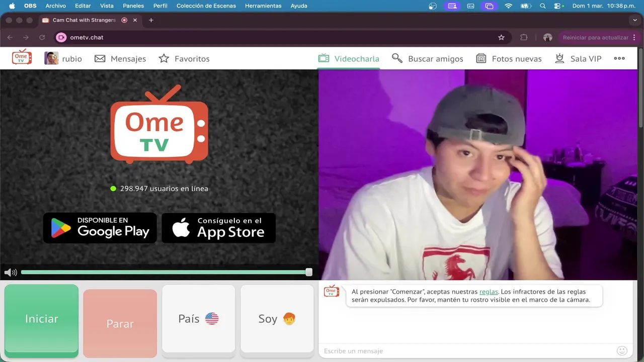
Task: Open the three-dots more menu
Action: [x=619, y=58]
